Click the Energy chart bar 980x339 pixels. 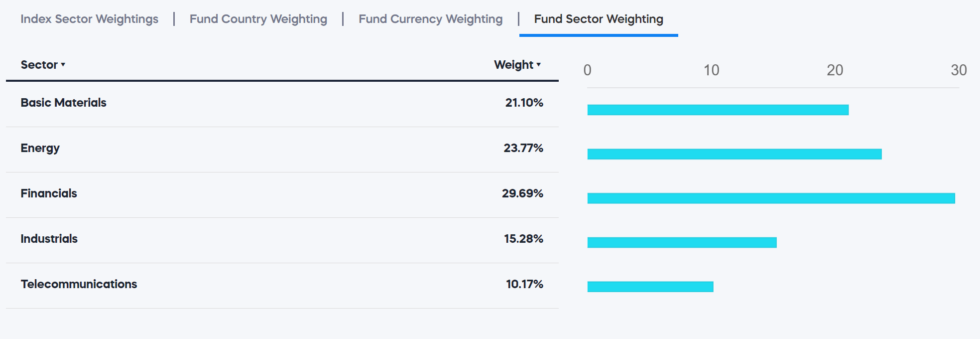pyautogui.click(x=734, y=154)
